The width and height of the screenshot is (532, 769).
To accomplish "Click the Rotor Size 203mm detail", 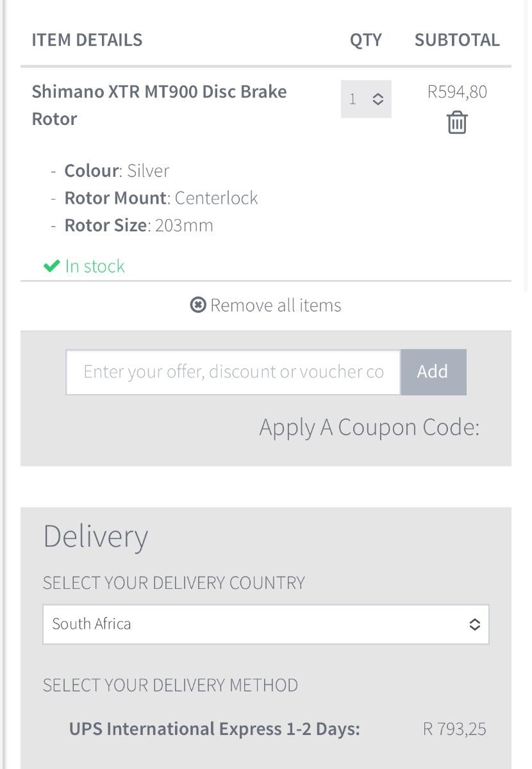I will 138,226.
